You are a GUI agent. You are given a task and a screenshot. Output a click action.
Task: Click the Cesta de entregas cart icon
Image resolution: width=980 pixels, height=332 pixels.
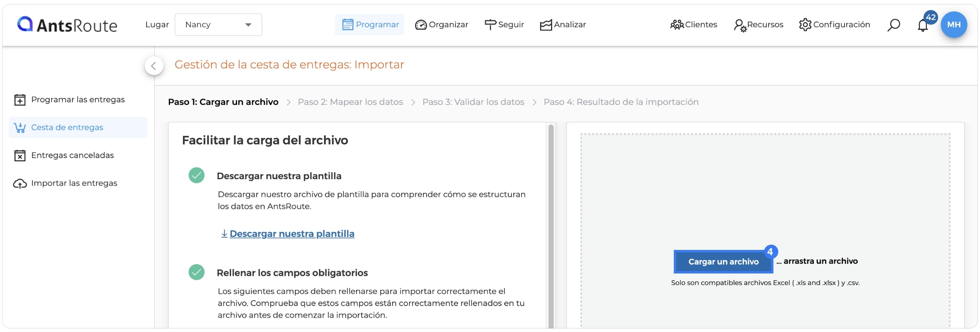(x=20, y=128)
